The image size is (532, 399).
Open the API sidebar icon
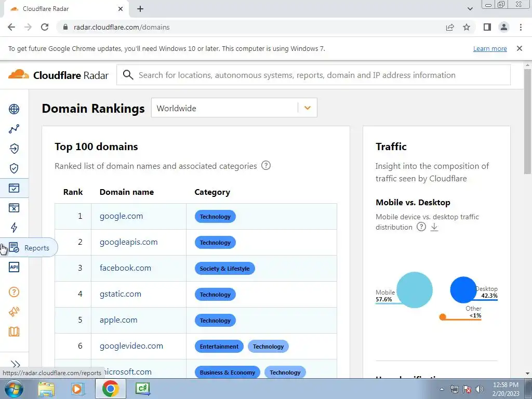point(14,267)
